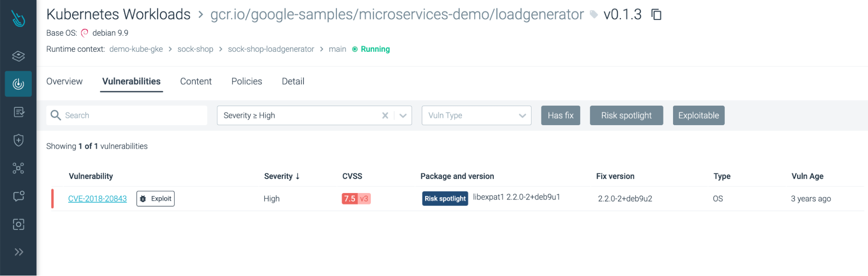Click the v0.1.3 version tag text
This screenshot has height=276, width=868.
pyautogui.click(x=622, y=14)
